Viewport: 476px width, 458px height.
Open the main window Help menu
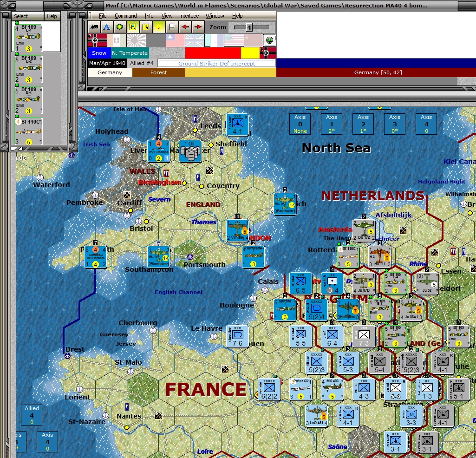tap(237, 16)
